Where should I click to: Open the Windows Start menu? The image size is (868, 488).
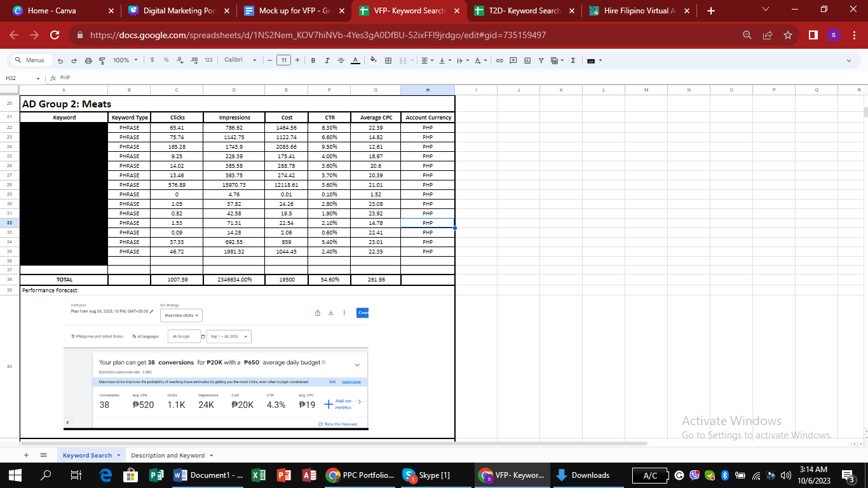pyautogui.click(x=15, y=475)
